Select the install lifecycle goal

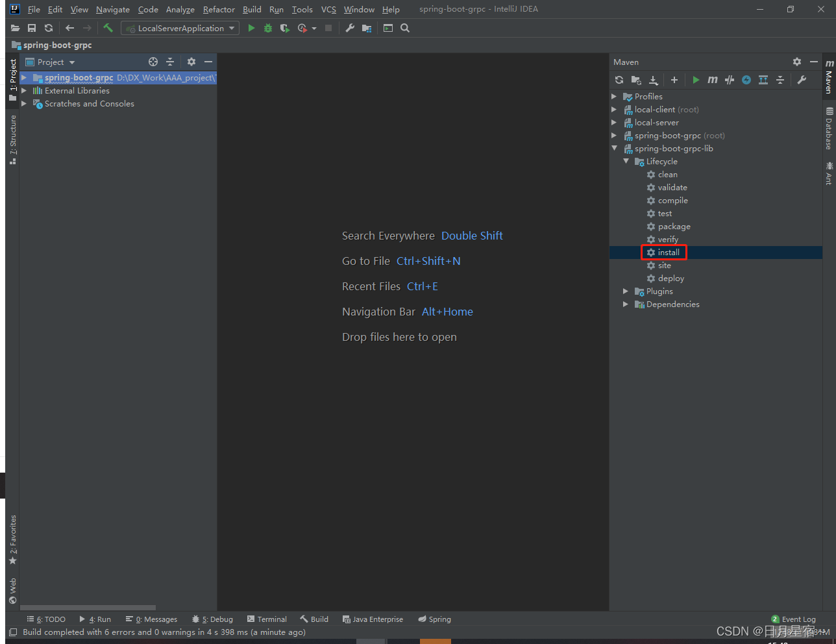click(669, 253)
